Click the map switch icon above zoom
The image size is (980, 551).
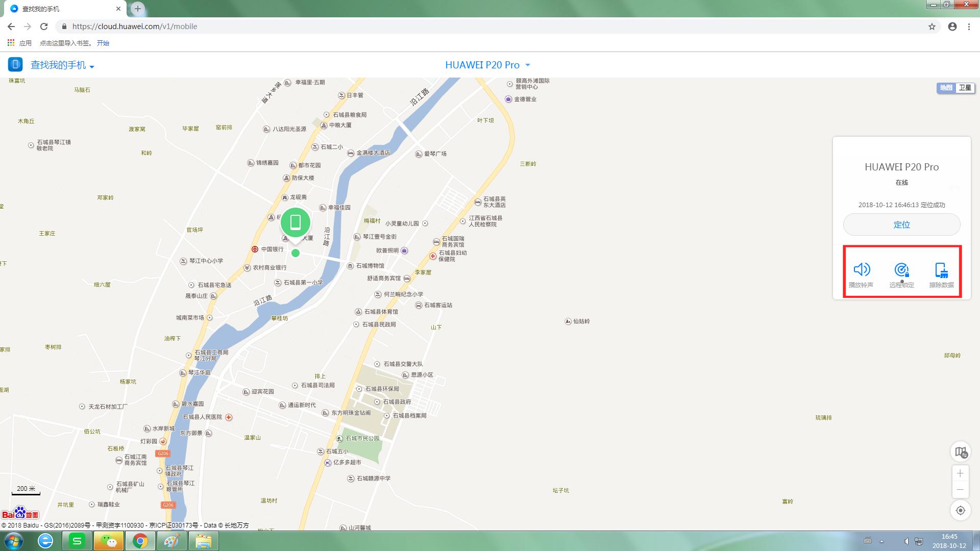[961, 452]
